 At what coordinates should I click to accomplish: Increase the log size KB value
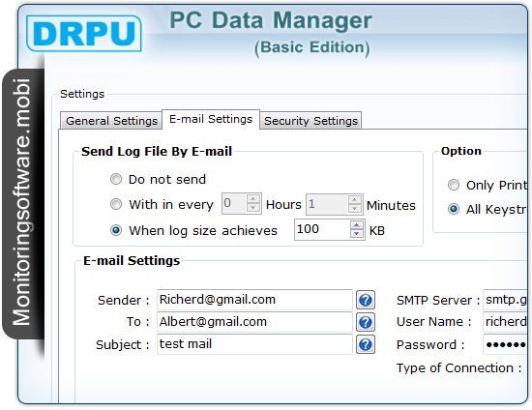click(357, 225)
